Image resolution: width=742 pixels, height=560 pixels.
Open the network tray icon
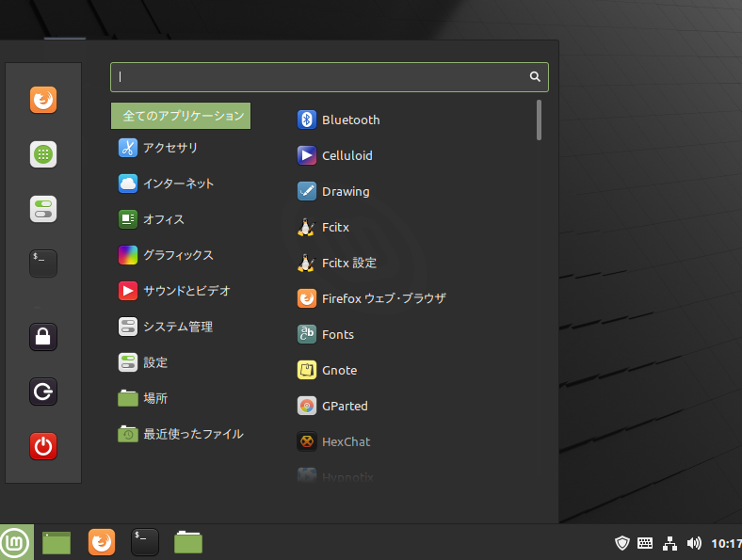669,543
